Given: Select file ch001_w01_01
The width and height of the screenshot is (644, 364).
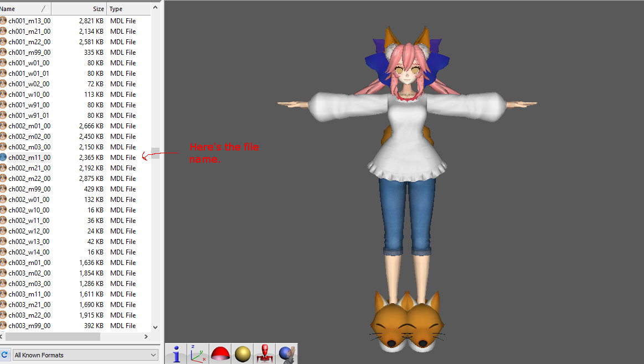Looking at the screenshot, I should 29,74.
